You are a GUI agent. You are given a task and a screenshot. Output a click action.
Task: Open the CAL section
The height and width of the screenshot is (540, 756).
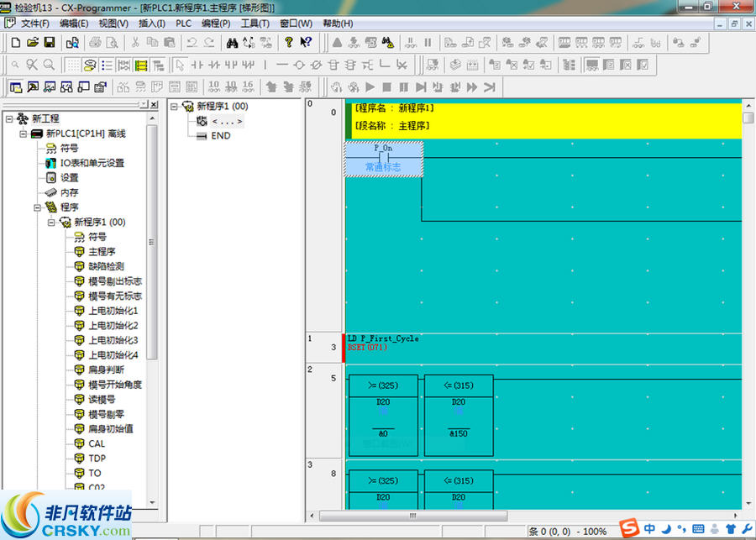point(97,443)
